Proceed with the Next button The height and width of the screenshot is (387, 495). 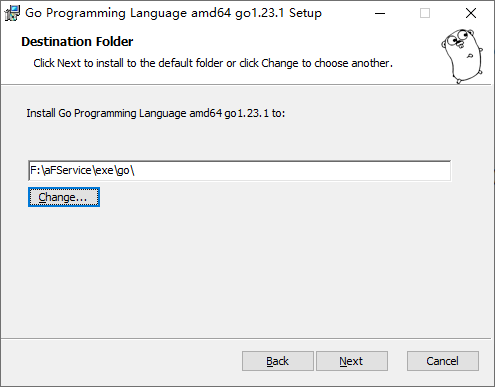click(352, 361)
